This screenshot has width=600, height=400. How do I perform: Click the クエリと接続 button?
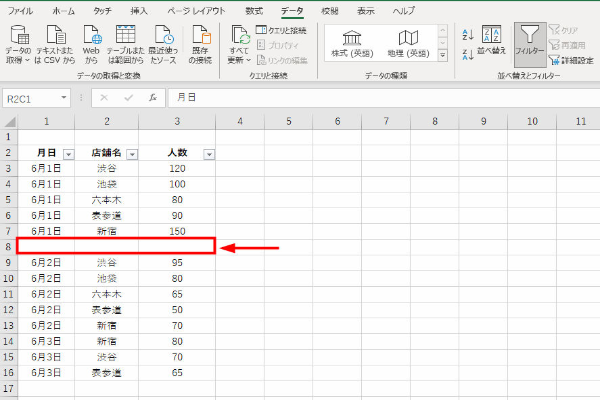(281, 30)
